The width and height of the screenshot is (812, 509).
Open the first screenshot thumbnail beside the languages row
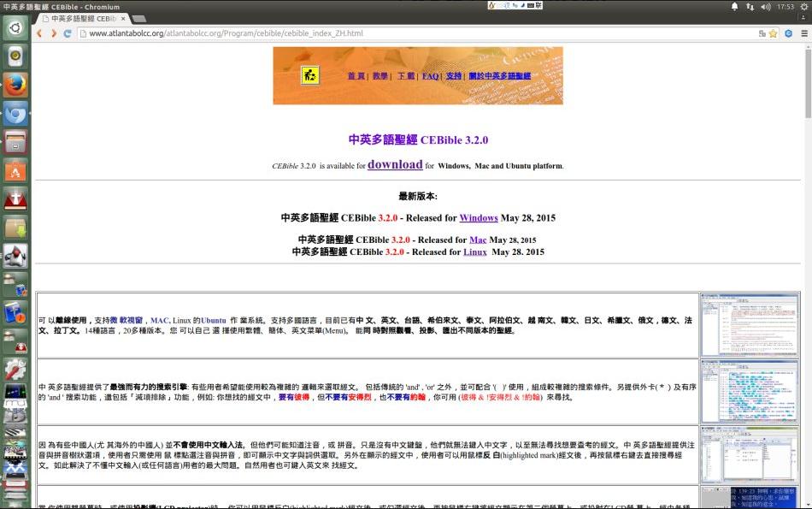[750, 325]
